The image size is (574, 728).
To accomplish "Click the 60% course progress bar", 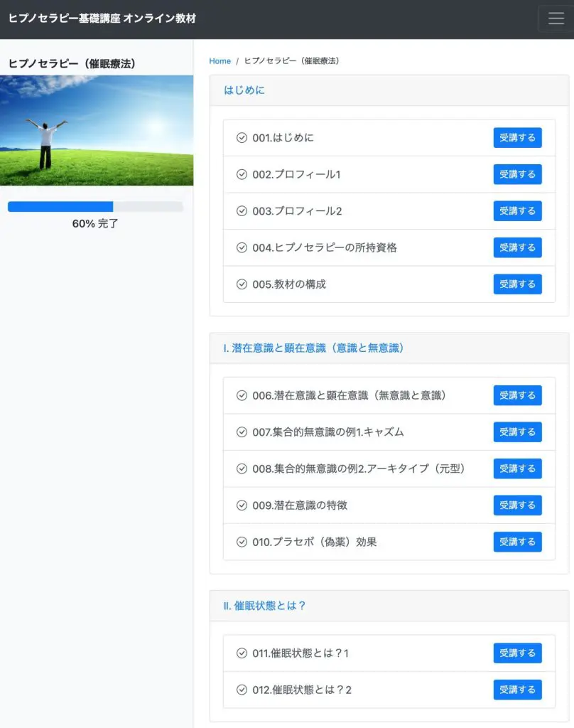I will pos(95,207).
